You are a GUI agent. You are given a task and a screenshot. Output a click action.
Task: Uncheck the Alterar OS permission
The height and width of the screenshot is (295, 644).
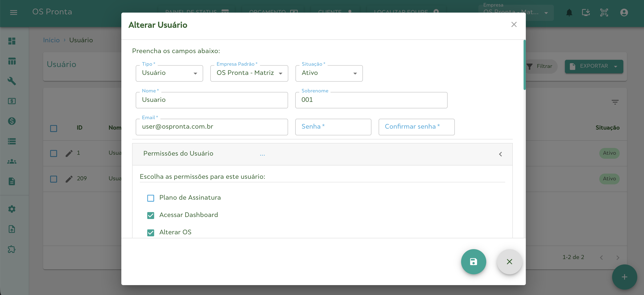[x=151, y=232]
